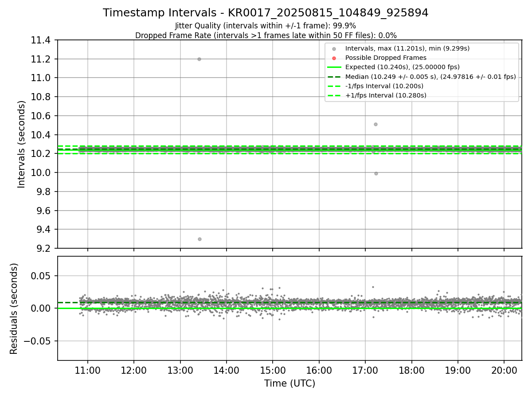Select the 'Dropped Frame Rate' subtitle line
532x399 pixels.
[x=266, y=35]
